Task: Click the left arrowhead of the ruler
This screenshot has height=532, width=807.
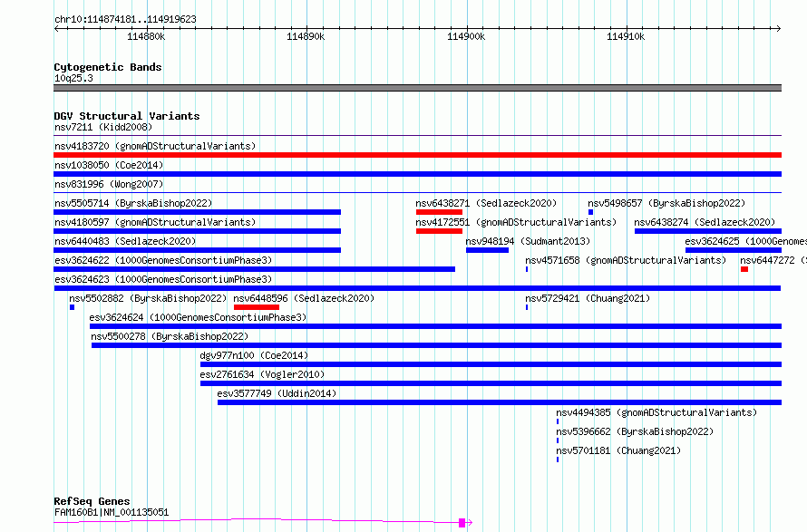Action: click(56, 28)
